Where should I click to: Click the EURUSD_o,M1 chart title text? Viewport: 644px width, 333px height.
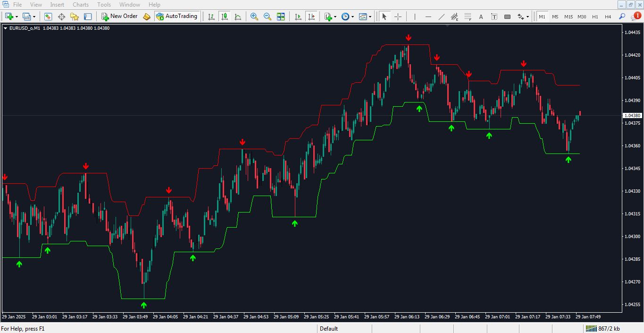[25, 28]
